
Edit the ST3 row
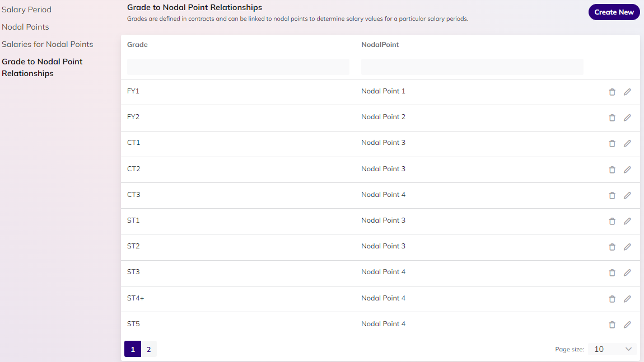coord(627,273)
